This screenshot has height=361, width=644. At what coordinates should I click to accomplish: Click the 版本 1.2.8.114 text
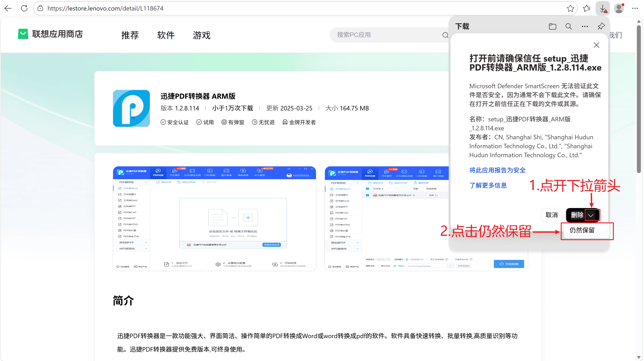[x=180, y=108]
